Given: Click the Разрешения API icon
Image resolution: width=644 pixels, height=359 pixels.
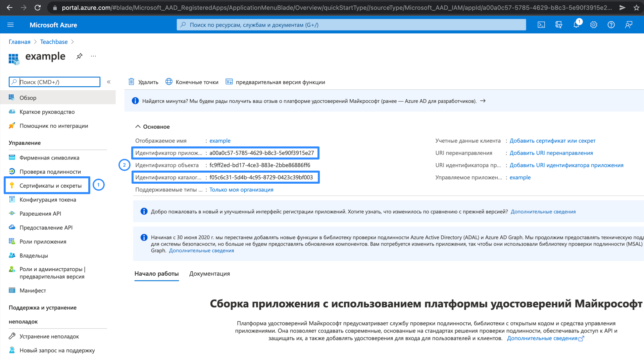Looking at the screenshot, I should click(12, 213).
